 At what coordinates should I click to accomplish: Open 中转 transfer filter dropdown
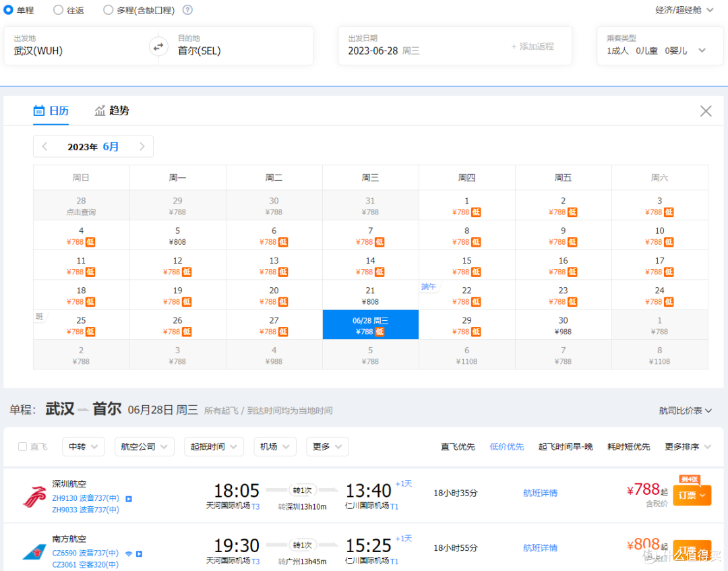point(84,446)
